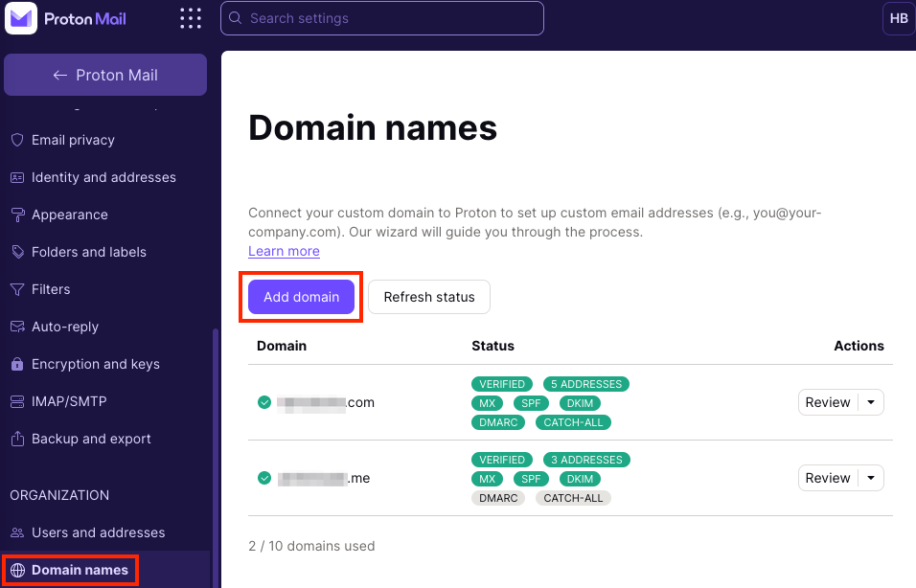This screenshot has height=588, width=916.
Task: Open the apps grid icon in top bar
Action: tap(191, 18)
